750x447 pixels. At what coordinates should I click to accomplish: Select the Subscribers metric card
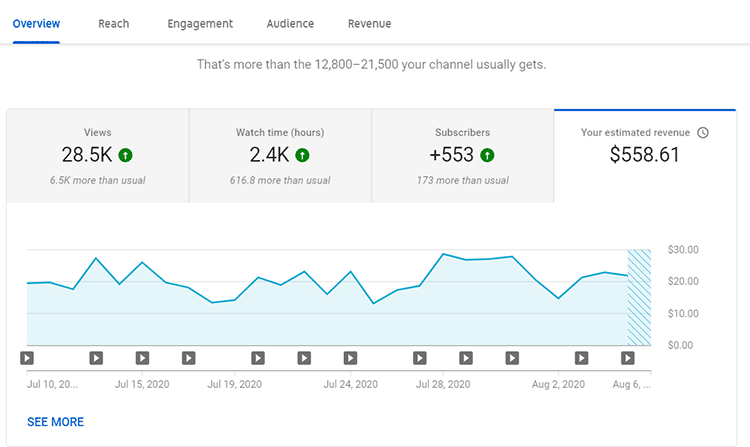(462, 156)
